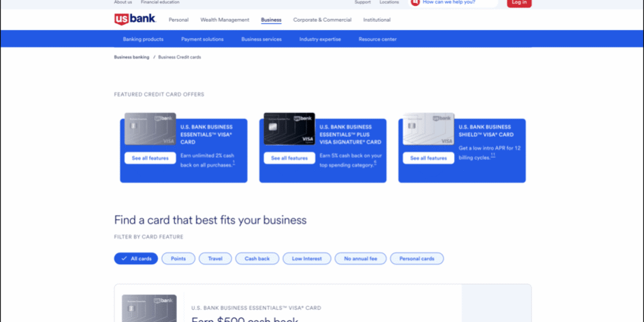Screen dimensions: 644x322
Task: Open the Corporate & Commercial section
Action: [323, 20]
